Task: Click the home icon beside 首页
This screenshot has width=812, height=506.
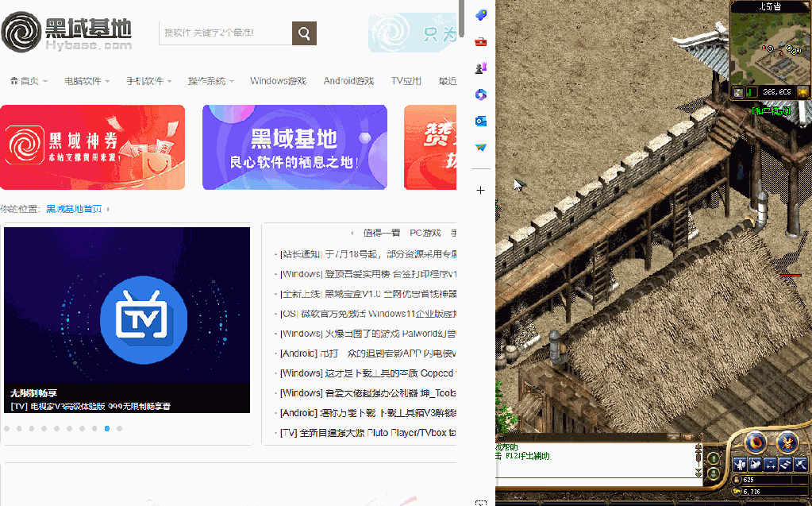Action: coord(14,81)
